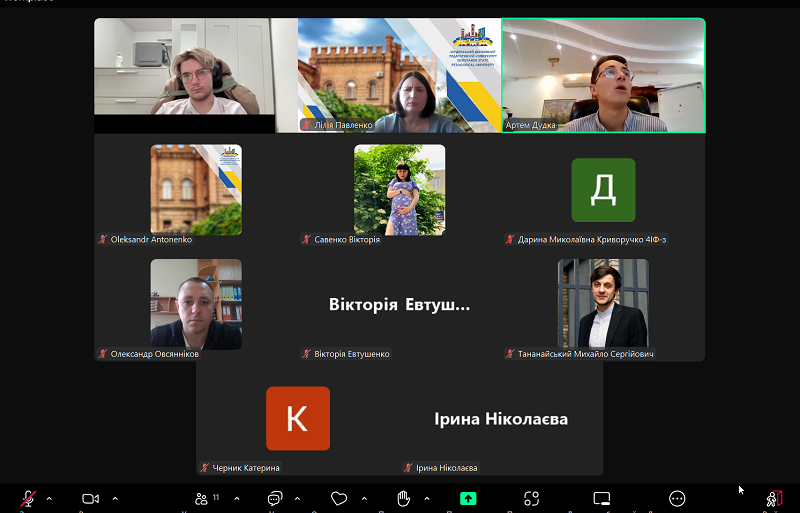Click the Черник Катерина name label
This screenshot has height=513, width=800.
tap(246, 468)
